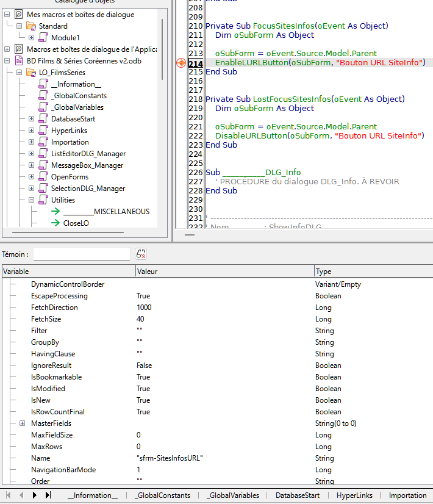Collapse the Utilities module

(x=31, y=200)
